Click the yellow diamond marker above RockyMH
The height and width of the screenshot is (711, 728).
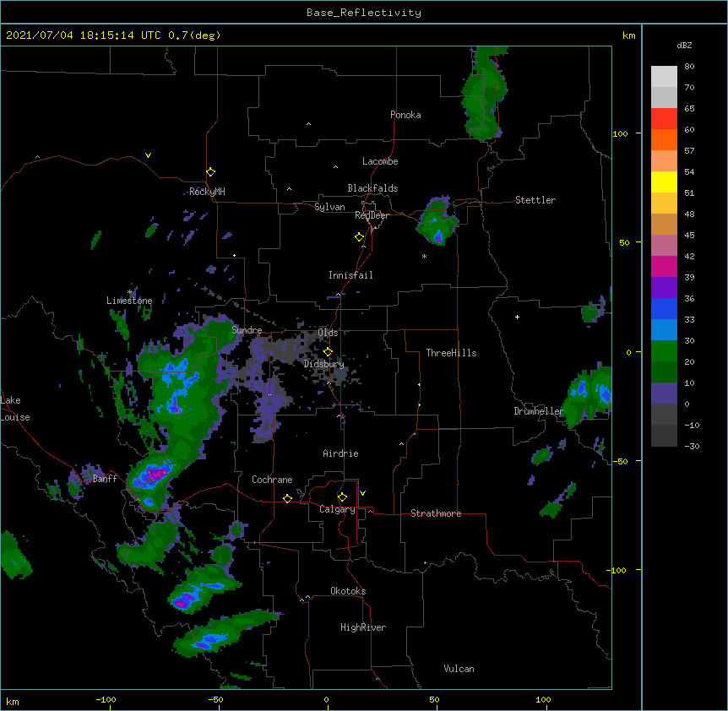click(x=210, y=172)
